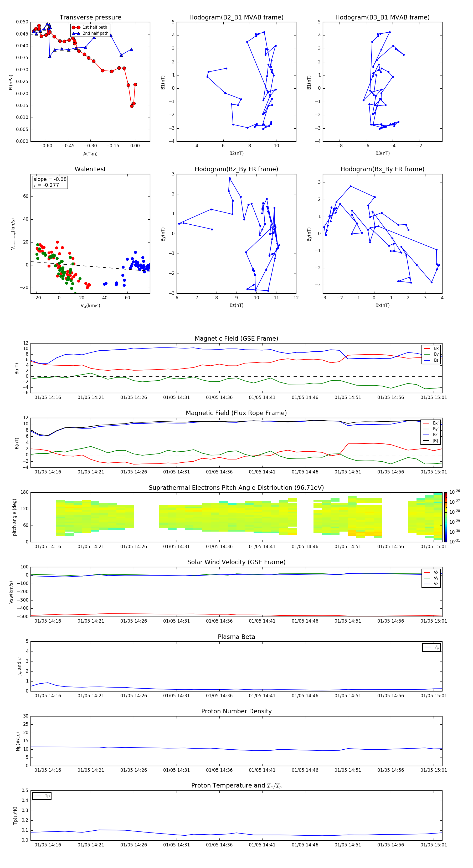Click the Suprathermal Electrons Pitch Angle title
The image size is (473, 868).
coord(236,488)
